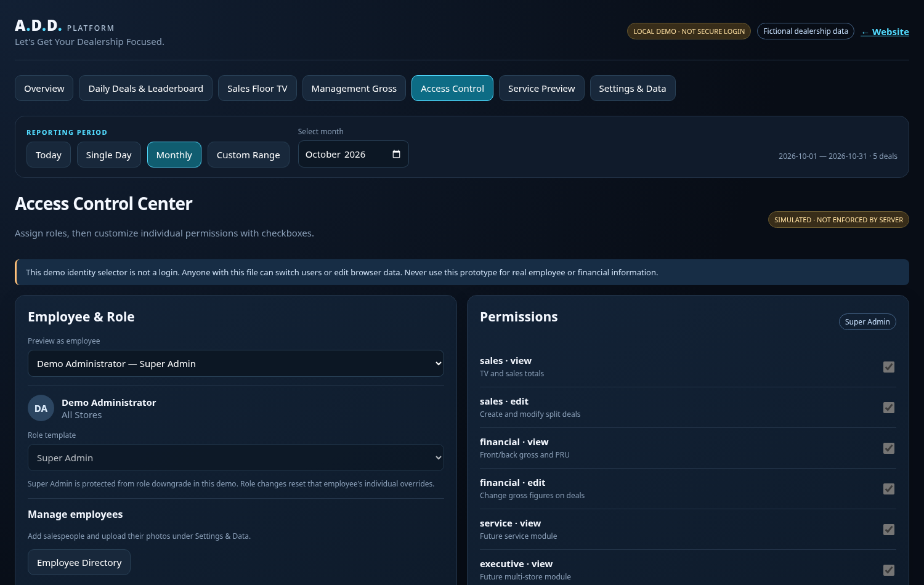Click the date range and 5 deals summary
Screen dimensions: 924x585
pyautogui.click(x=838, y=156)
